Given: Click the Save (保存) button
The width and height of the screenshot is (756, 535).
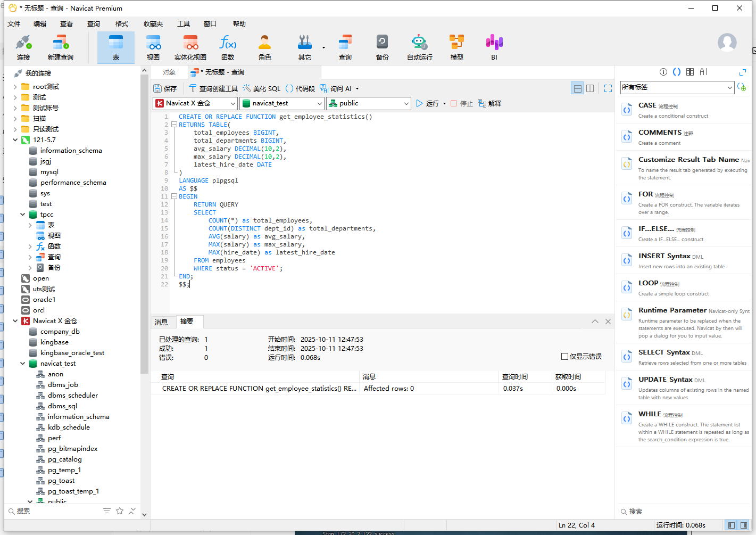Looking at the screenshot, I should click(165, 88).
